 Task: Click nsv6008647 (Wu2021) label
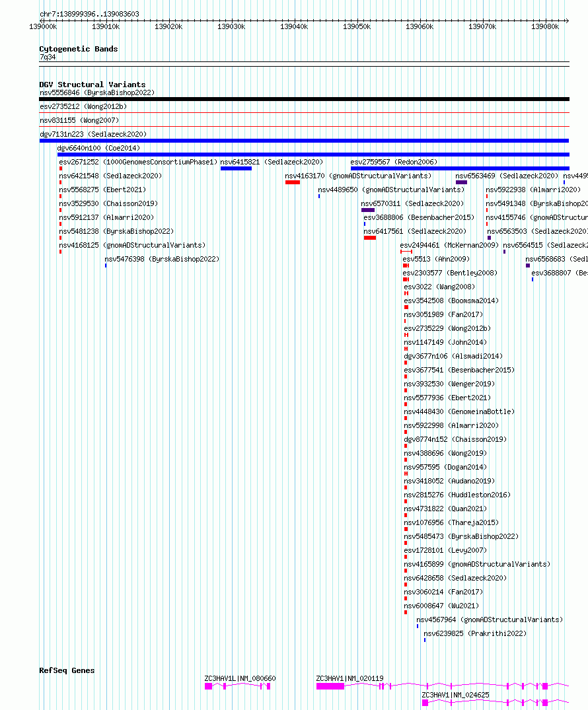[442, 606]
